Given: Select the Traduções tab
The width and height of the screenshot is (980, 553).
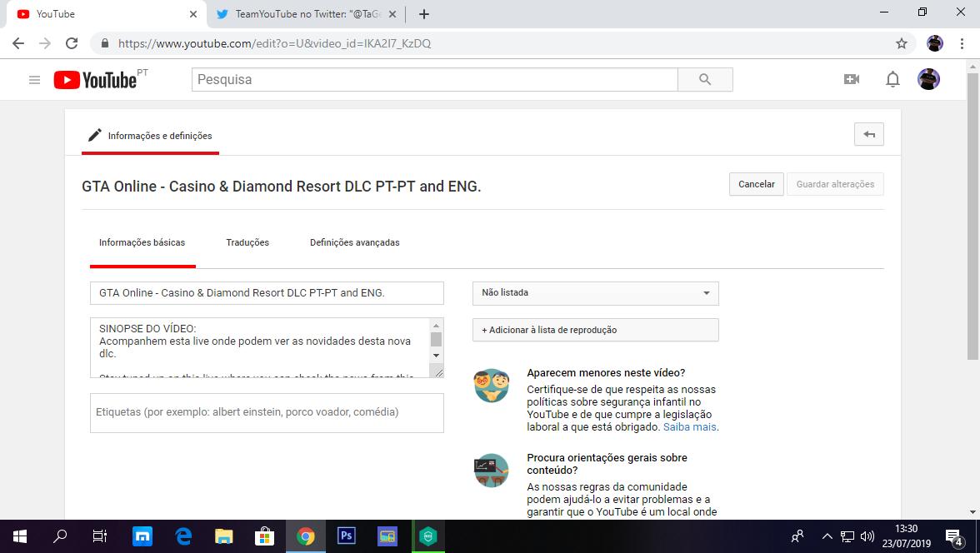Looking at the screenshot, I should pyautogui.click(x=247, y=242).
